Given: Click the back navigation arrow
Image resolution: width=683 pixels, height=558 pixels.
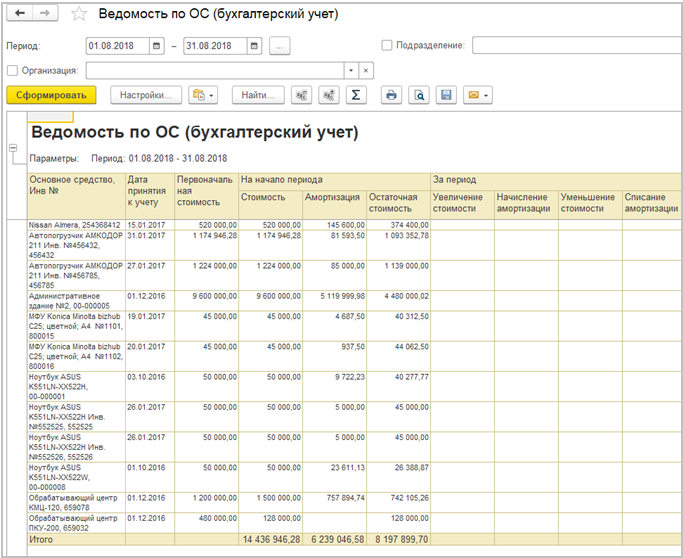Looking at the screenshot, I should click(x=22, y=15).
